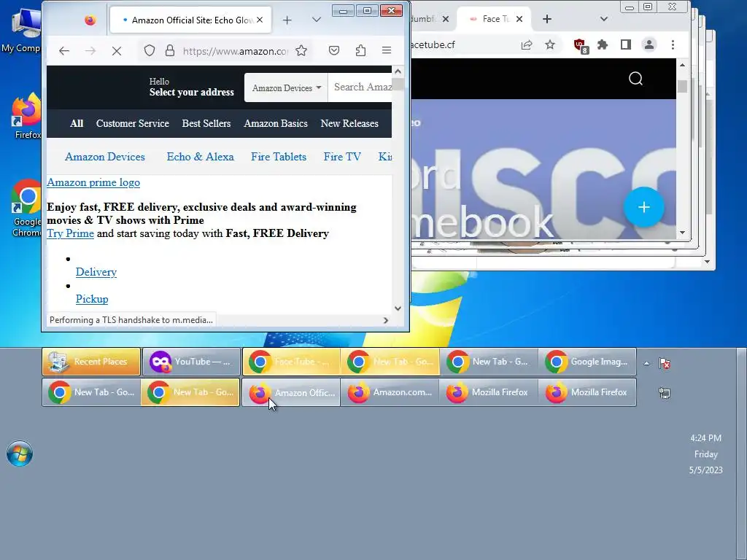Open Customer Service on Amazon nav
This screenshot has height=560, width=747.
[133, 123]
